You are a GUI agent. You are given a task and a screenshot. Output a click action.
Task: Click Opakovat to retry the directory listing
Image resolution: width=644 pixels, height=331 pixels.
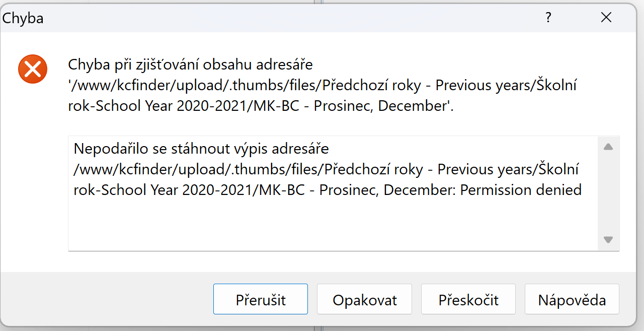point(364,299)
